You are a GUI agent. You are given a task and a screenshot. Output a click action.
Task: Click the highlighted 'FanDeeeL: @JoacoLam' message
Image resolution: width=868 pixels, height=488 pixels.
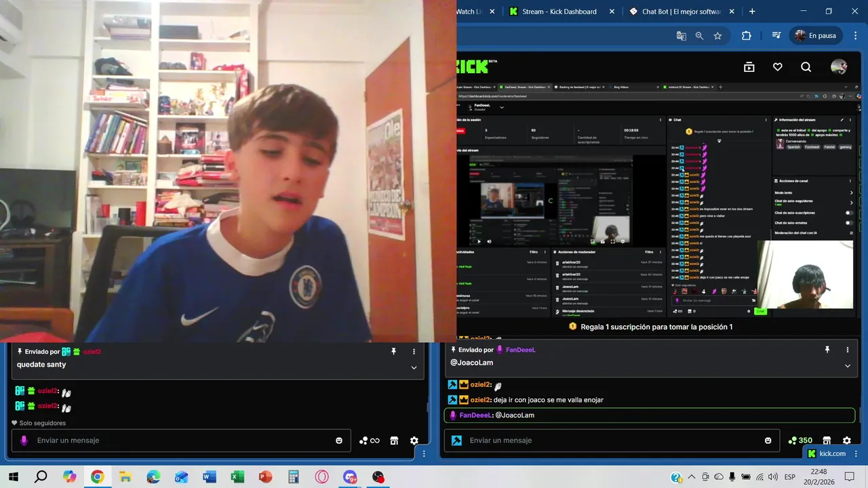pyautogui.click(x=650, y=415)
